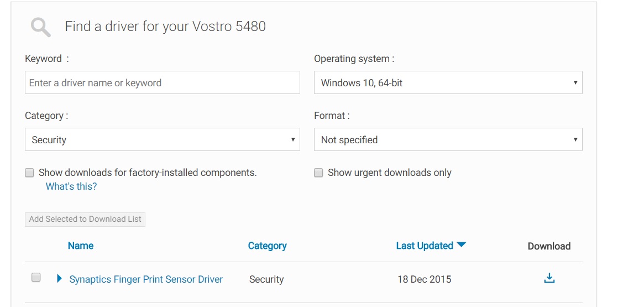The image size is (644, 307).
Task: Click the Find a driver heading text
Action: pyautogui.click(x=165, y=27)
